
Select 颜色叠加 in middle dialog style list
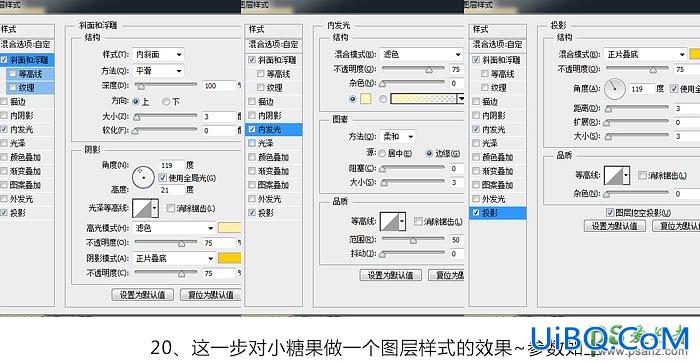[x=274, y=157]
